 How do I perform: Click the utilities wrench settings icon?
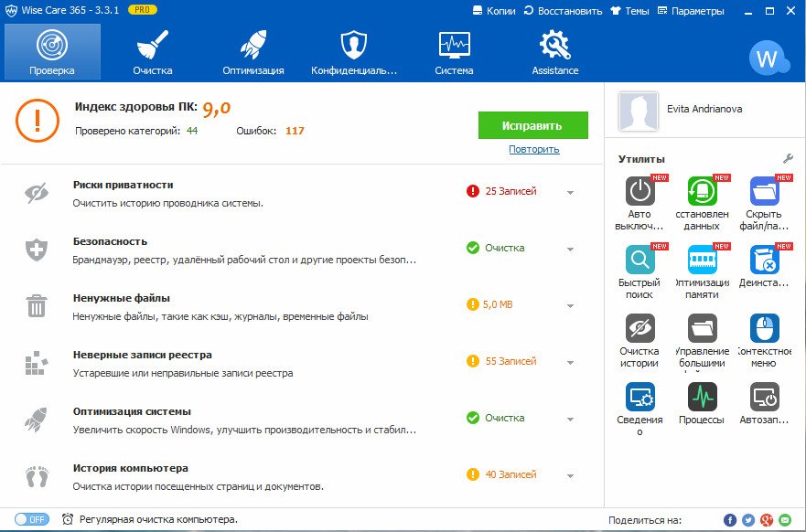(x=788, y=158)
